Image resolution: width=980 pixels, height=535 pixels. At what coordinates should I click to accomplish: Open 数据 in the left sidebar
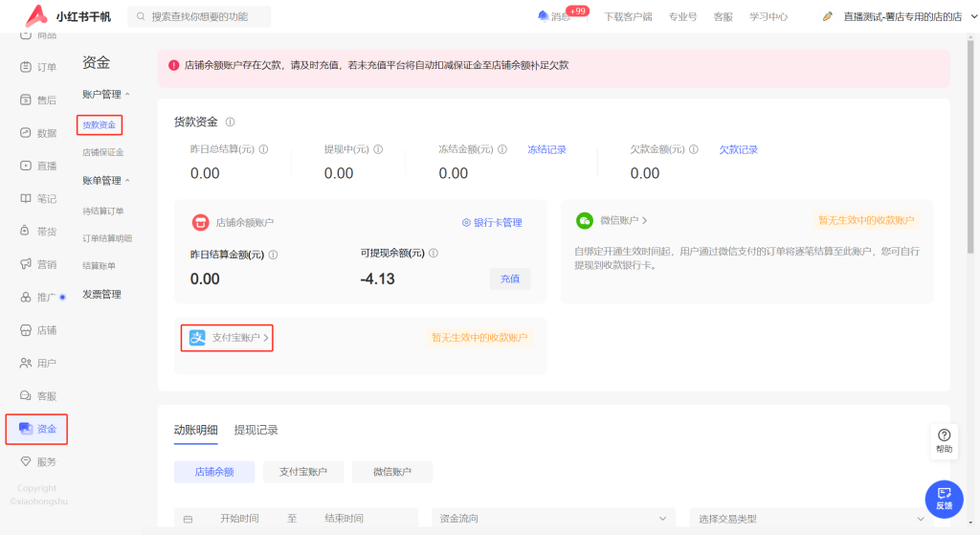pos(38,133)
